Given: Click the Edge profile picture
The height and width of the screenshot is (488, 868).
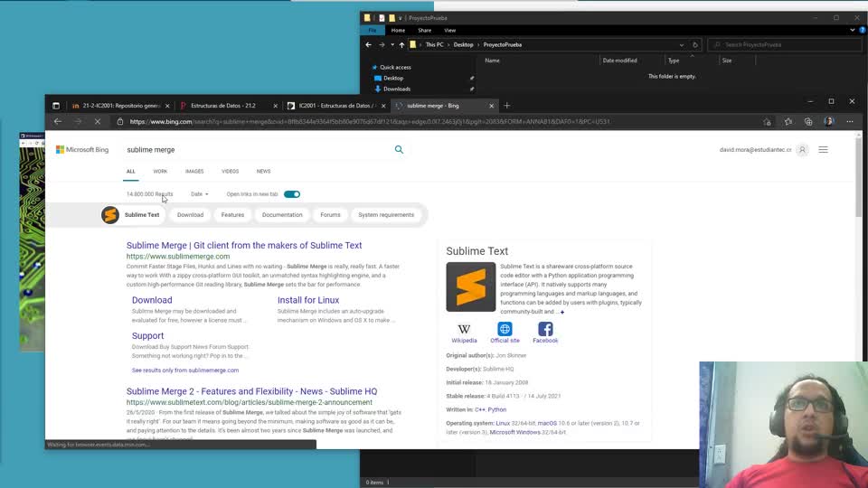Looking at the screenshot, I should [829, 121].
